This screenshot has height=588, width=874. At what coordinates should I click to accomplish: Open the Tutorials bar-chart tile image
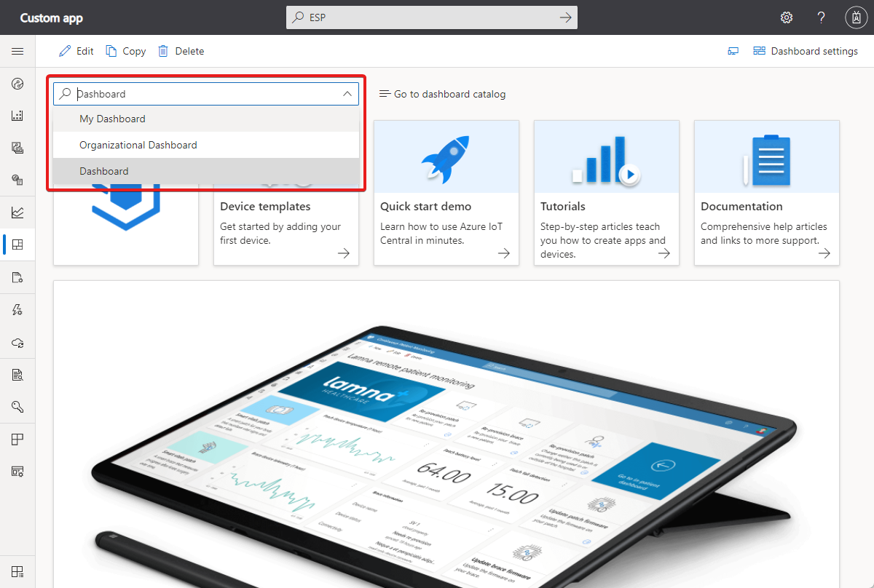click(x=607, y=157)
